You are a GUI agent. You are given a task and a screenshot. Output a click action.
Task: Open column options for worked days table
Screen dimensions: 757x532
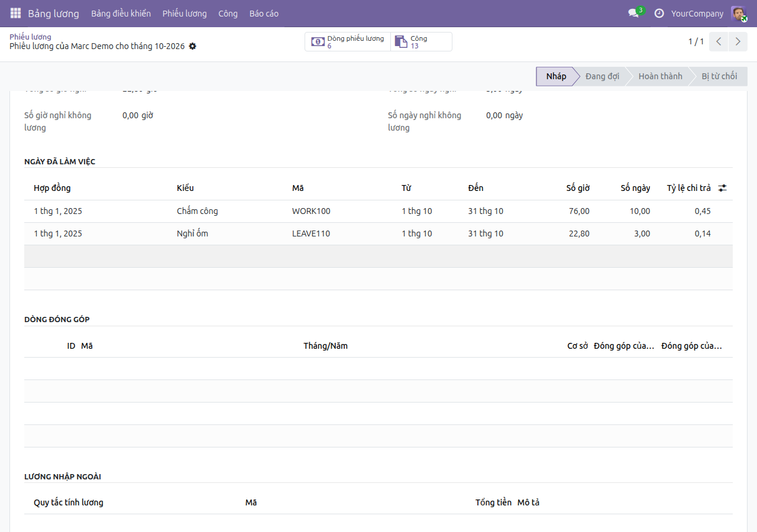tap(723, 188)
